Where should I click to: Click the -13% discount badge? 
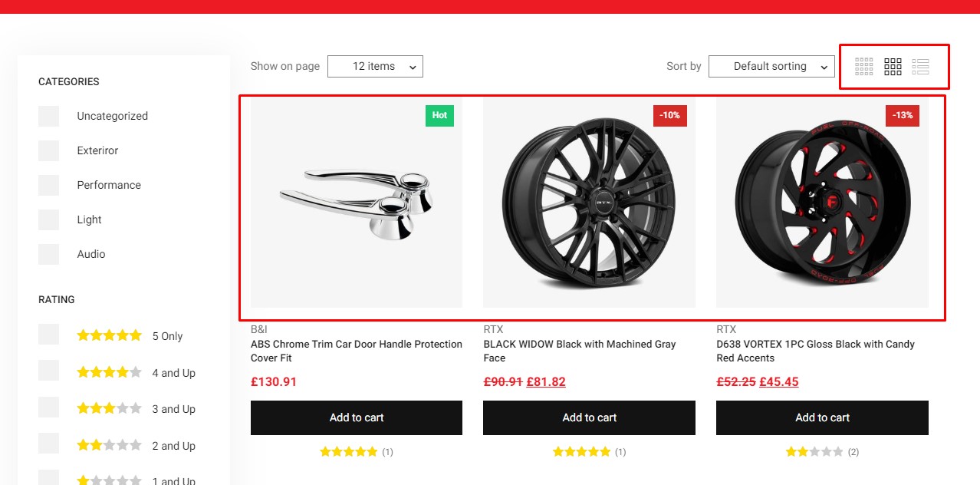click(x=903, y=115)
